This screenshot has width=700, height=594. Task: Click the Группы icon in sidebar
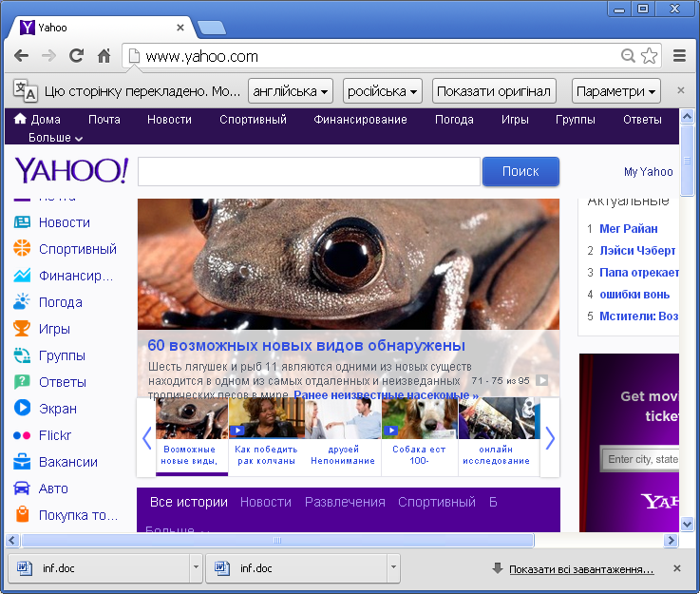pyautogui.click(x=22, y=355)
